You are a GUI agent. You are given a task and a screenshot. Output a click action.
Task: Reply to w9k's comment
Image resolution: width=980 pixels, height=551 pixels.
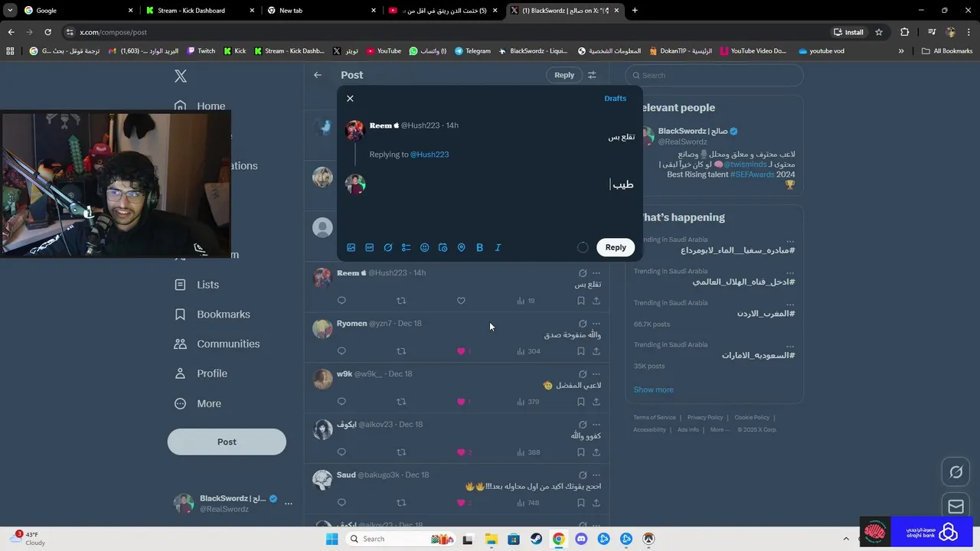(x=341, y=402)
